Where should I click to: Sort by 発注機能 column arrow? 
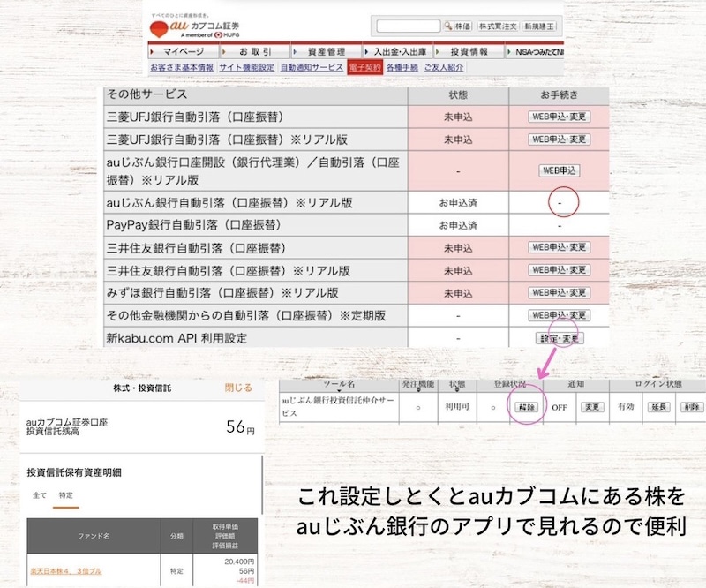418,390
